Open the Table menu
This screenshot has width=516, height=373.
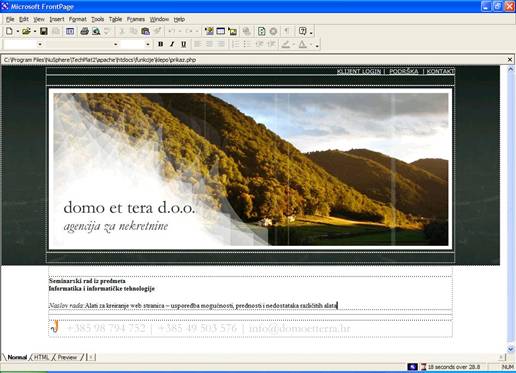tap(115, 19)
